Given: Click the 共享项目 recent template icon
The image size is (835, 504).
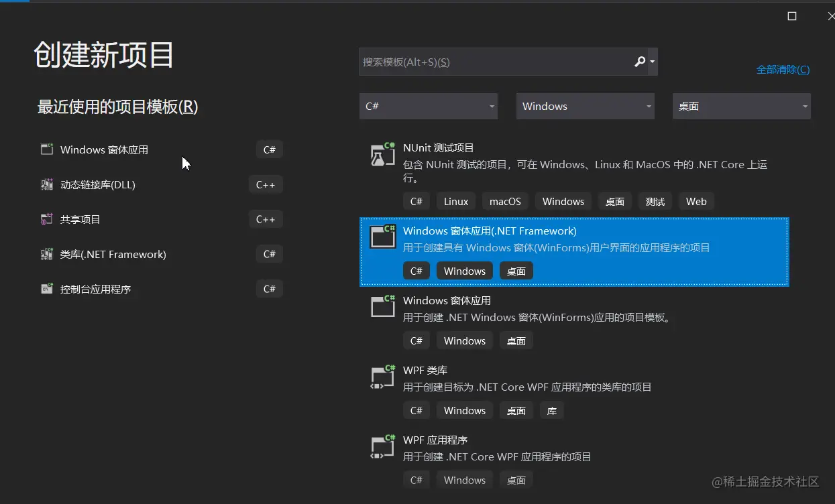Looking at the screenshot, I should tap(47, 219).
